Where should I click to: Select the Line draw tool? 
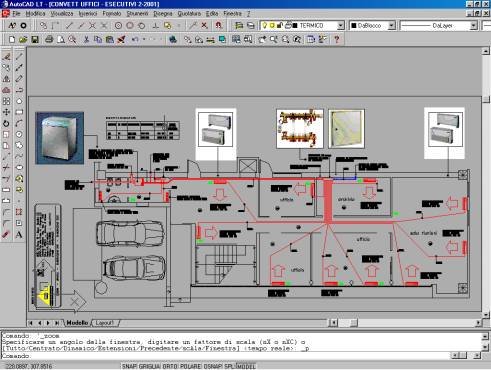(x=19, y=57)
